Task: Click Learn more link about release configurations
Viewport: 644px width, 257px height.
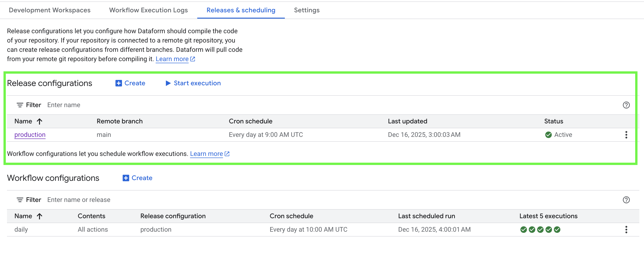Action: (x=172, y=59)
